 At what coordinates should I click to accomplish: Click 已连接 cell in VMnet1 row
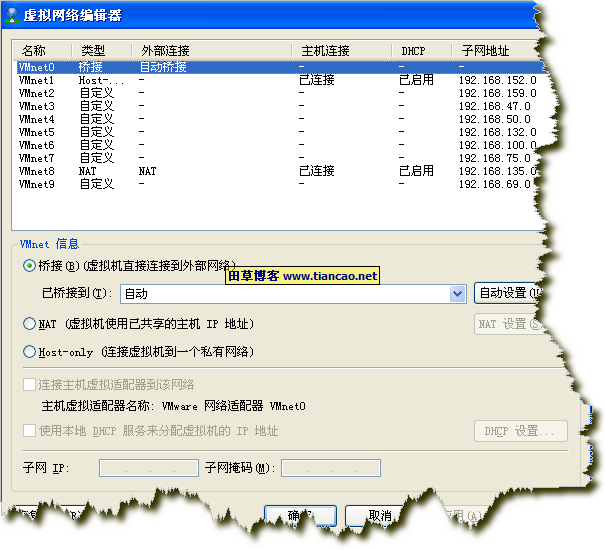pos(316,80)
